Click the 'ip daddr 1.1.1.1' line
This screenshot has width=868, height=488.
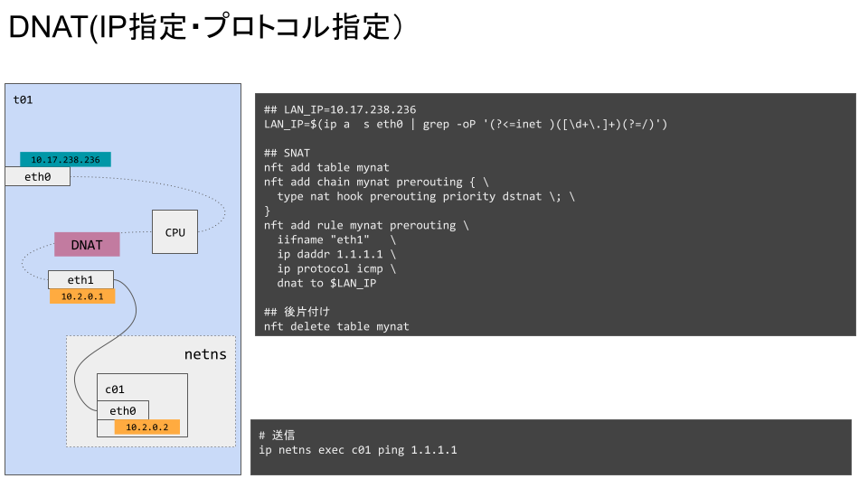[336, 254]
